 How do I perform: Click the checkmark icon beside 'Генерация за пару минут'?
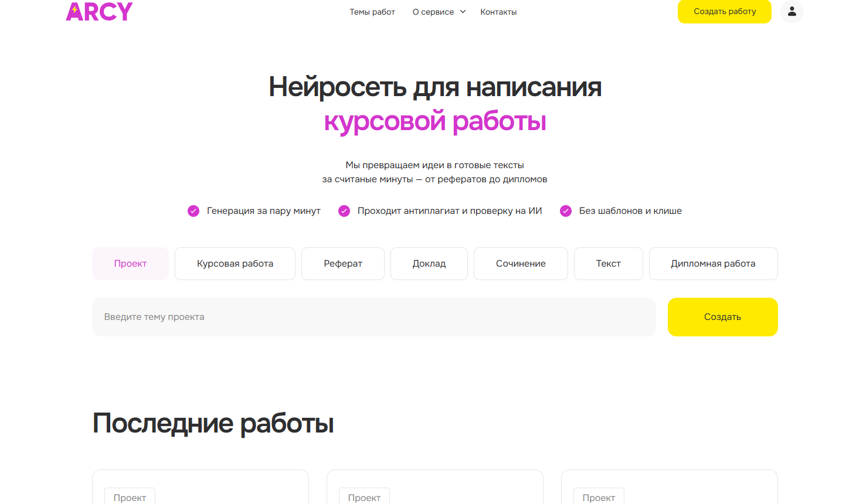pos(193,210)
